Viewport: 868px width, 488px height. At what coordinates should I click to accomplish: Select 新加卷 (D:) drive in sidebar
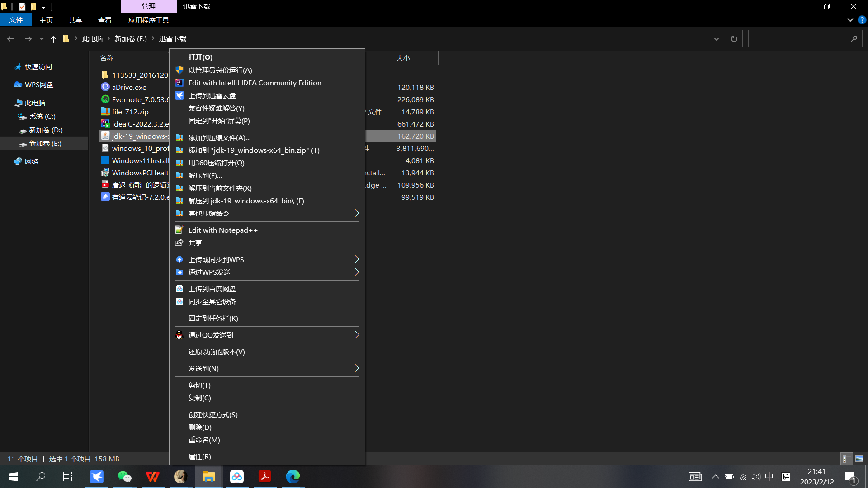click(46, 130)
